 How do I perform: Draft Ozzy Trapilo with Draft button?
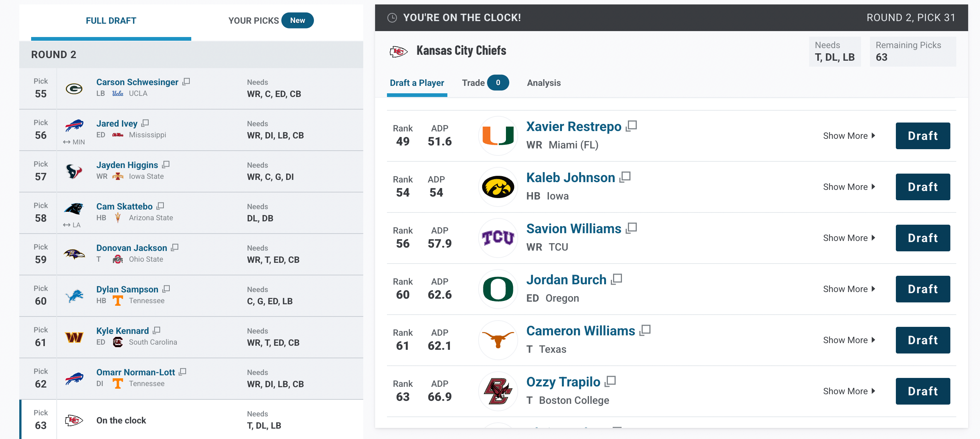point(923,391)
